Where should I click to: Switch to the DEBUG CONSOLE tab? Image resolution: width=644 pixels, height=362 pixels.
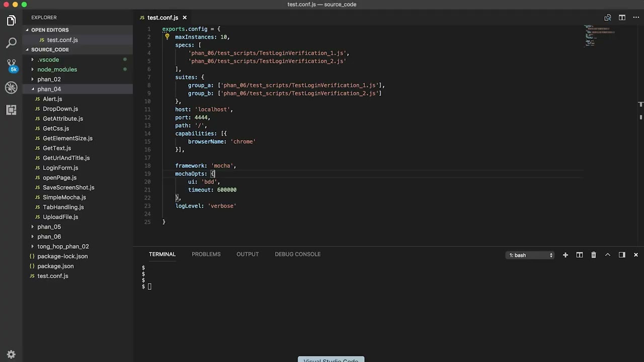coord(297,254)
